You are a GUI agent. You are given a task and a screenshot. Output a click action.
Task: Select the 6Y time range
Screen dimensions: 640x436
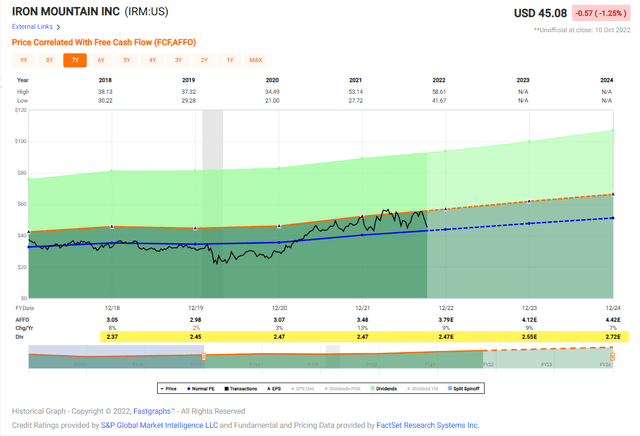click(x=101, y=60)
